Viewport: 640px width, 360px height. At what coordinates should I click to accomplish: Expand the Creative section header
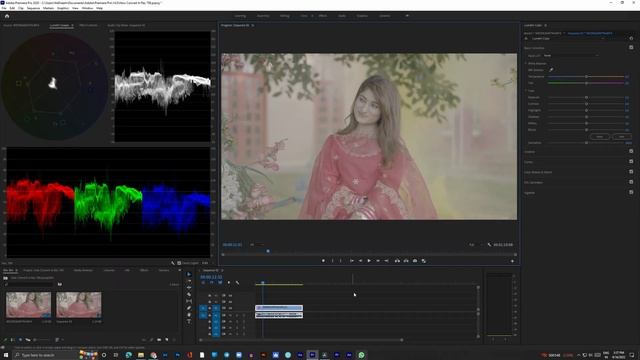pos(529,152)
